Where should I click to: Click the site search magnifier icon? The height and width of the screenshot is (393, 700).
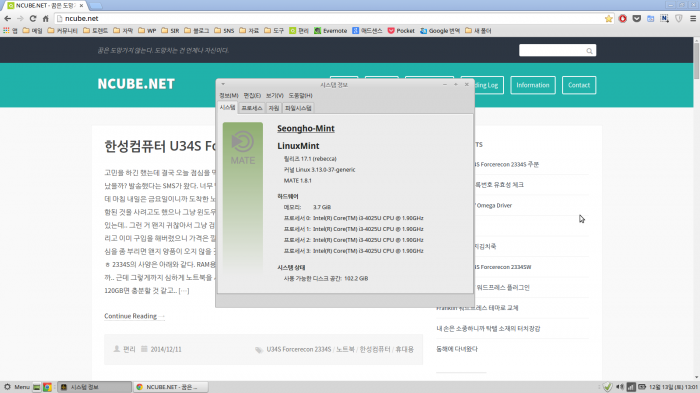tap(589, 51)
